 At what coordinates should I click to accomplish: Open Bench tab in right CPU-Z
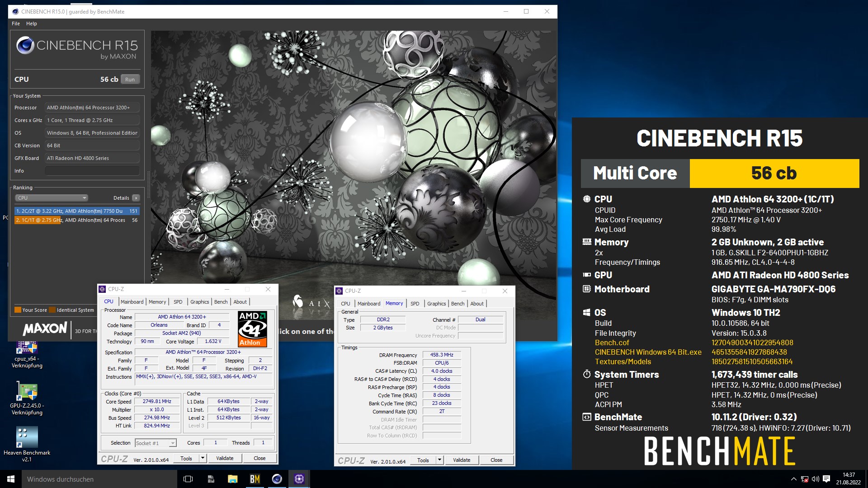point(458,304)
